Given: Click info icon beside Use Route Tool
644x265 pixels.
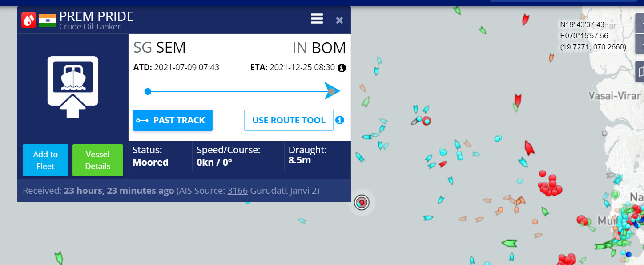Looking at the screenshot, I should click(340, 120).
